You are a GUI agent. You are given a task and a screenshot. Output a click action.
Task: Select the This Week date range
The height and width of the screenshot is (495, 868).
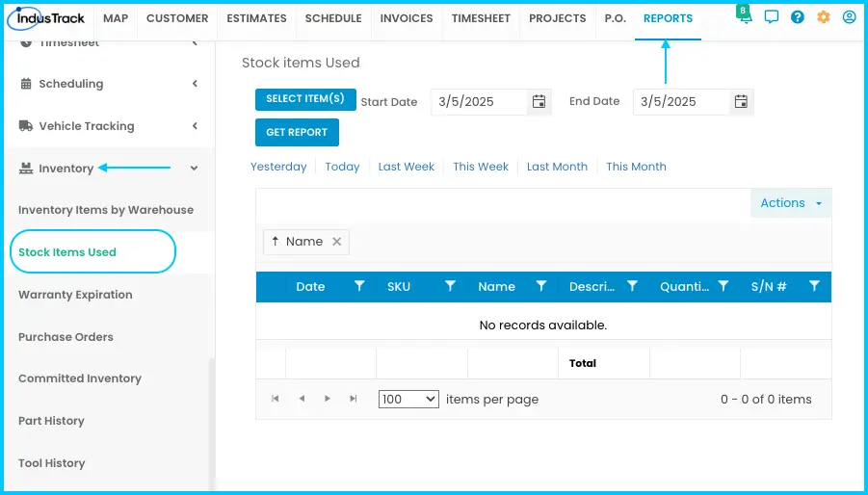click(481, 167)
